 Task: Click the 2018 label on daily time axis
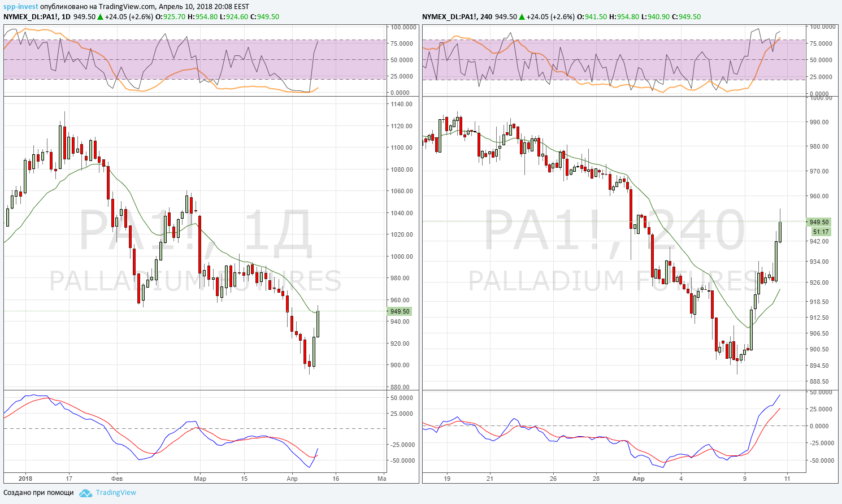(26, 479)
